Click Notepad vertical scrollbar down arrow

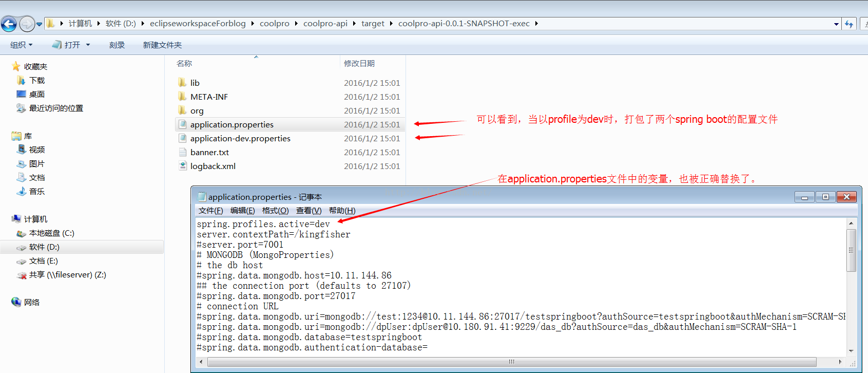click(x=851, y=351)
